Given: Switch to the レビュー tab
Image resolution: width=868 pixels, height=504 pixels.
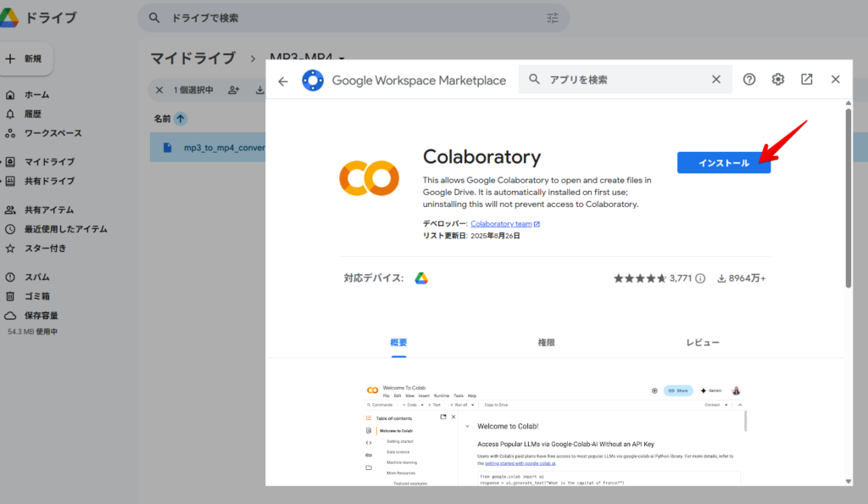Looking at the screenshot, I should click(x=703, y=343).
